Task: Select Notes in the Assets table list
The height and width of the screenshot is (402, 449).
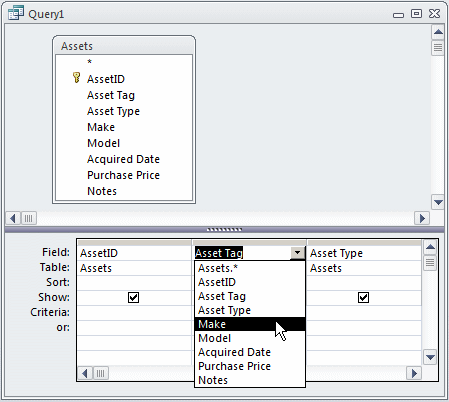Action: coord(102,191)
